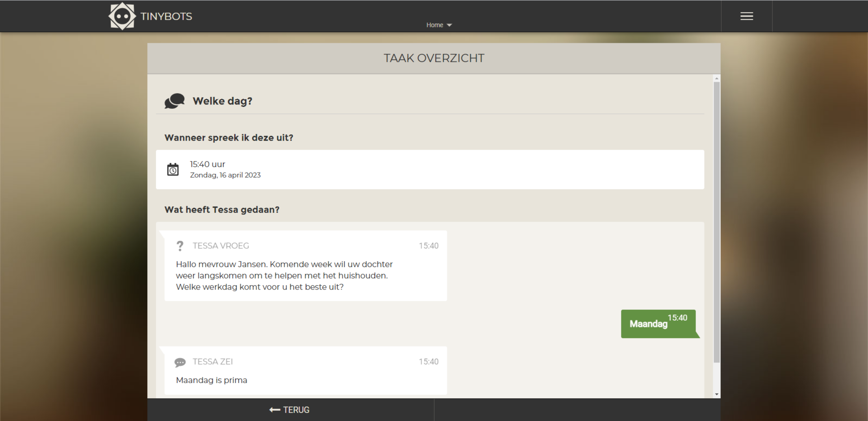The width and height of the screenshot is (868, 421).
Task: Click the Tinybots robot logo
Action: click(122, 16)
